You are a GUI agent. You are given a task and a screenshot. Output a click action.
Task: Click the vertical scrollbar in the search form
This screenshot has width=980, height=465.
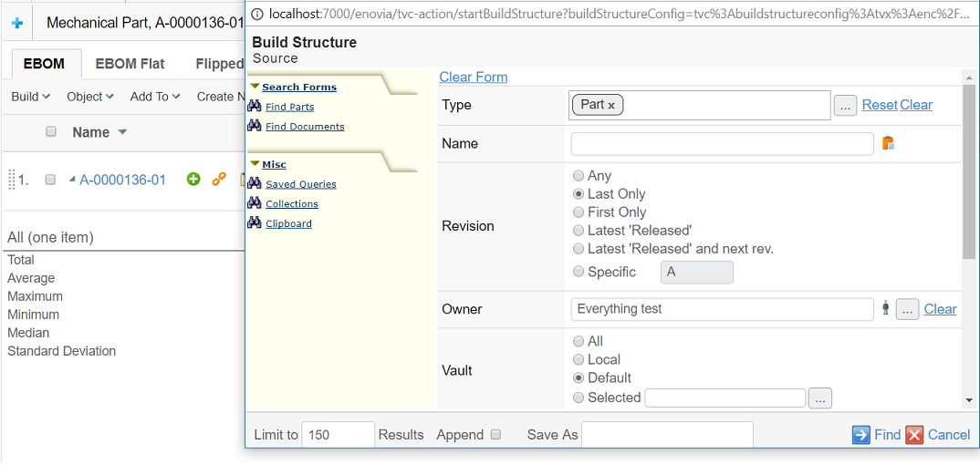(x=969, y=173)
